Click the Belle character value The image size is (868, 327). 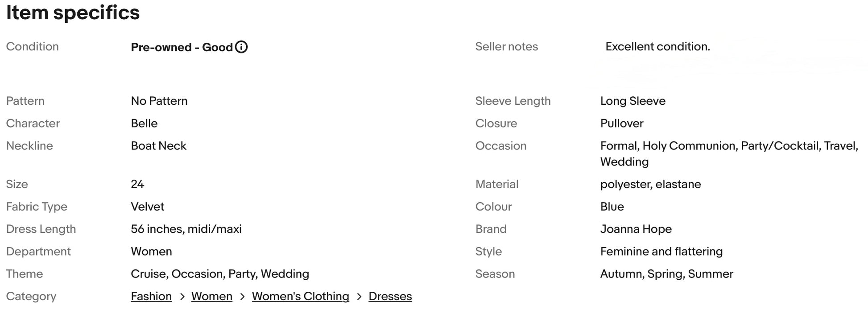click(x=144, y=123)
